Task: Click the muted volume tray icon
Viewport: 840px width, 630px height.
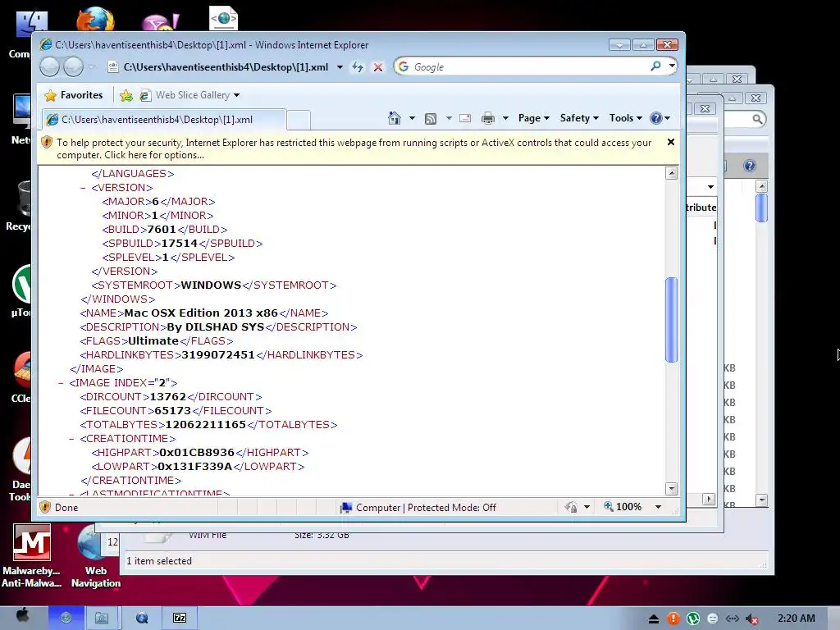Action: coord(752,619)
